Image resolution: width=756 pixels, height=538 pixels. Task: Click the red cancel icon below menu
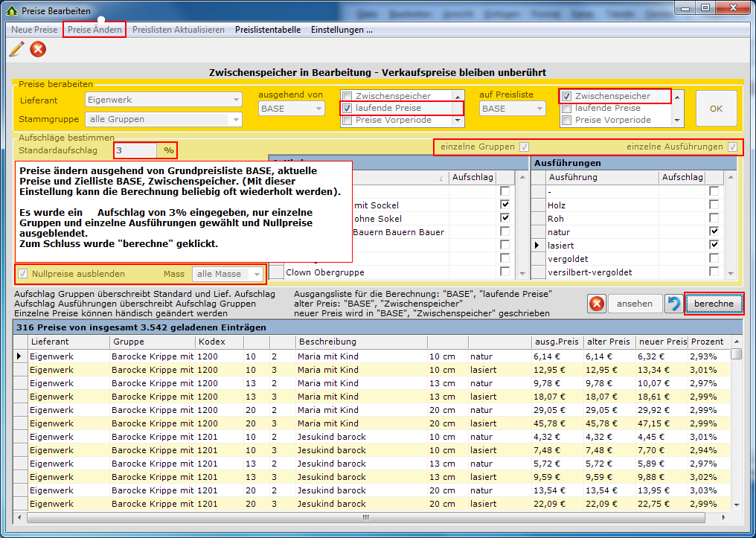(x=38, y=49)
